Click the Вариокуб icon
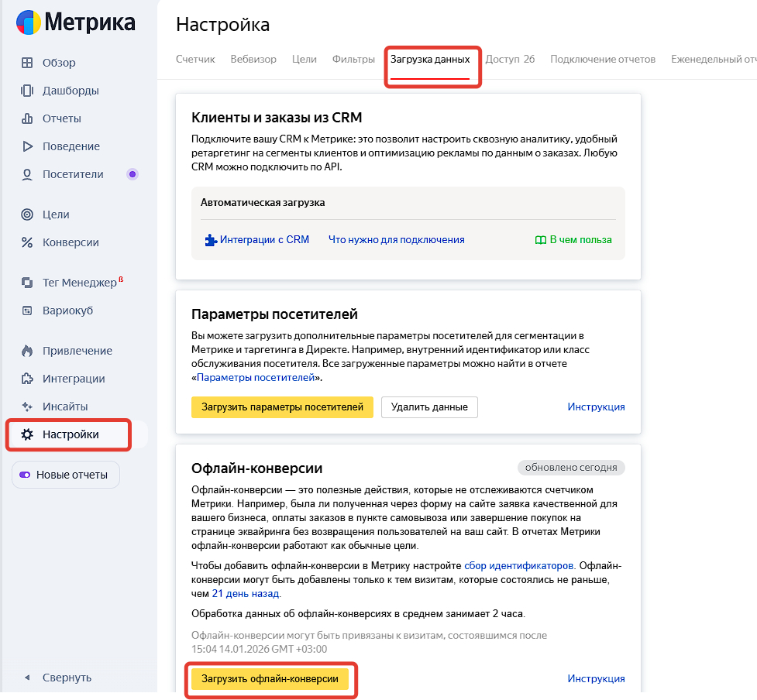757x700 pixels. click(27, 311)
